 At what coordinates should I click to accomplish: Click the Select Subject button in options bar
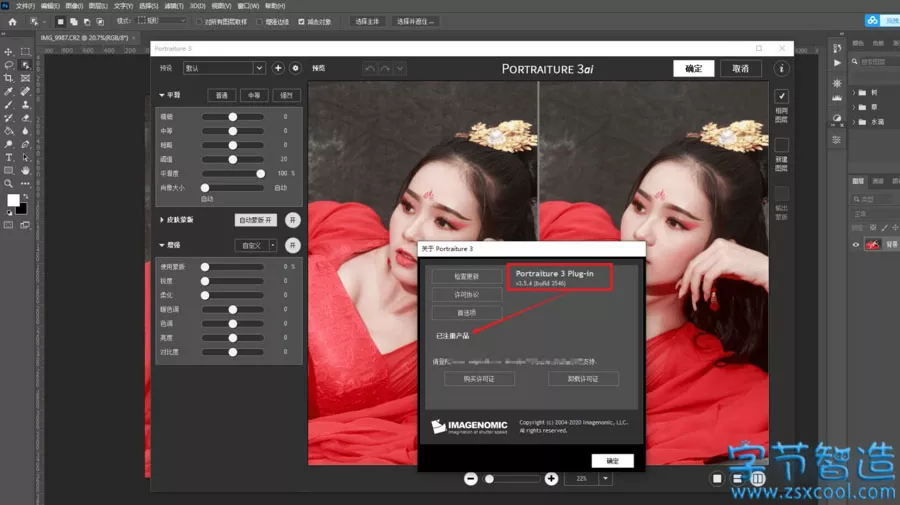coord(367,21)
